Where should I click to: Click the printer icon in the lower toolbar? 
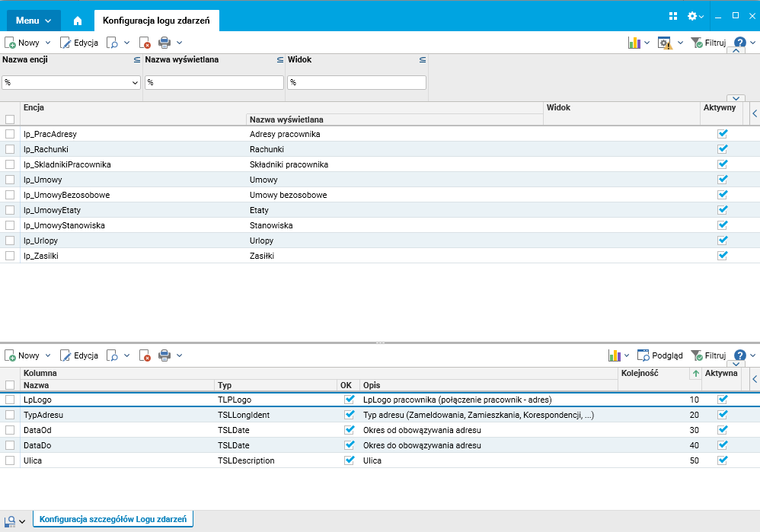pyautogui.click(x=164, y=355)
